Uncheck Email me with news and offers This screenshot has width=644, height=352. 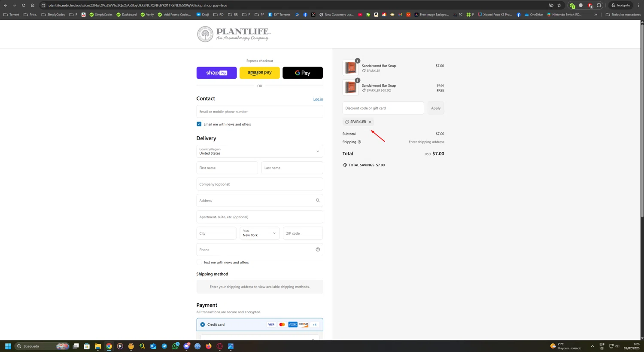point(199,124)
